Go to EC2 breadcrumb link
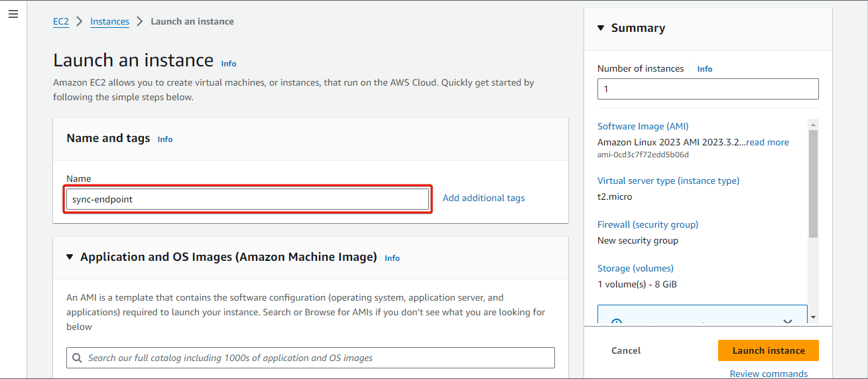 tap(61, 21)
